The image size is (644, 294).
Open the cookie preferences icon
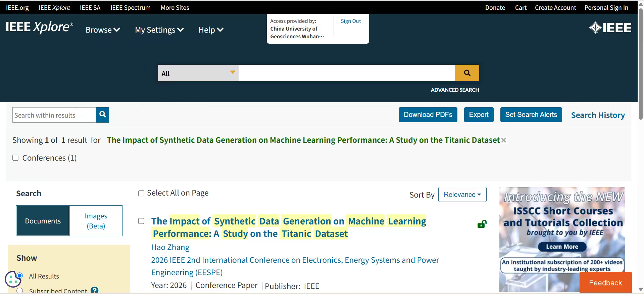coord(13,279)
